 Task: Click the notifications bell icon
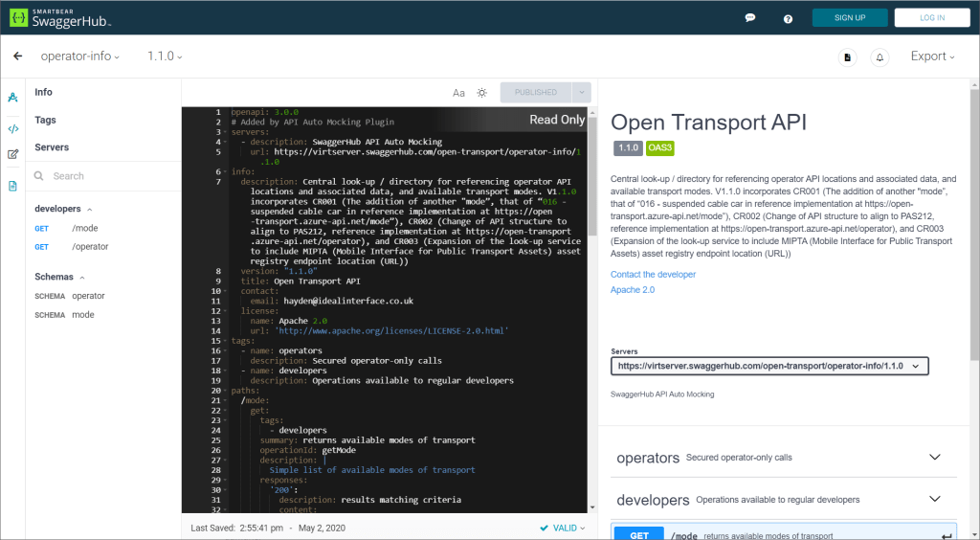click(880, 57)
